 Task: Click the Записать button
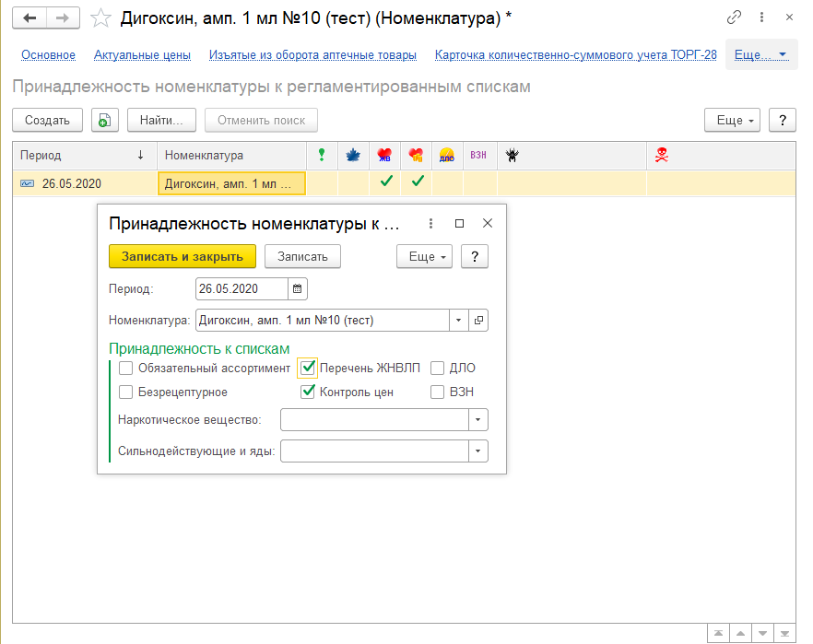(302, 256)
